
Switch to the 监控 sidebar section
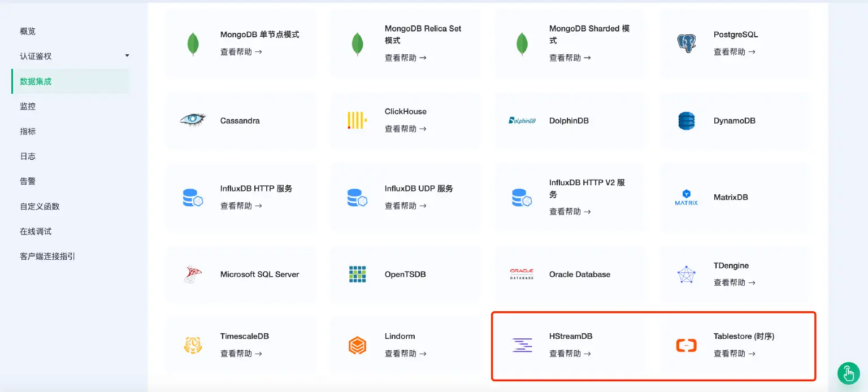point(27,106)
